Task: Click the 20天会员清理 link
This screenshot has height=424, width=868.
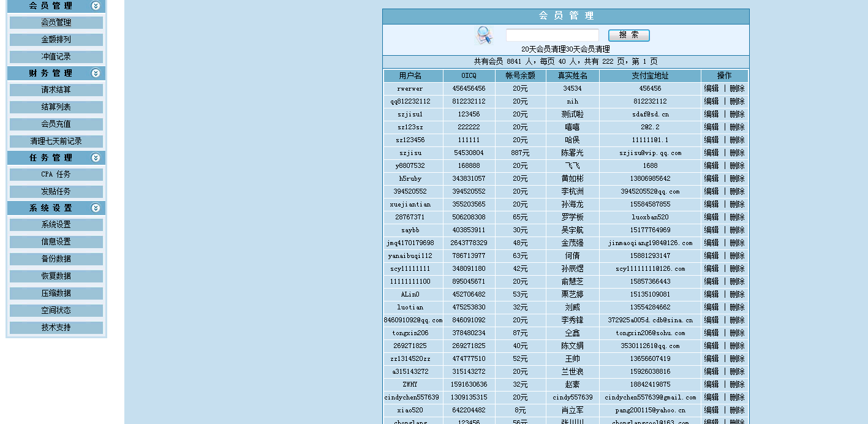Action: (x=543, y=49)
